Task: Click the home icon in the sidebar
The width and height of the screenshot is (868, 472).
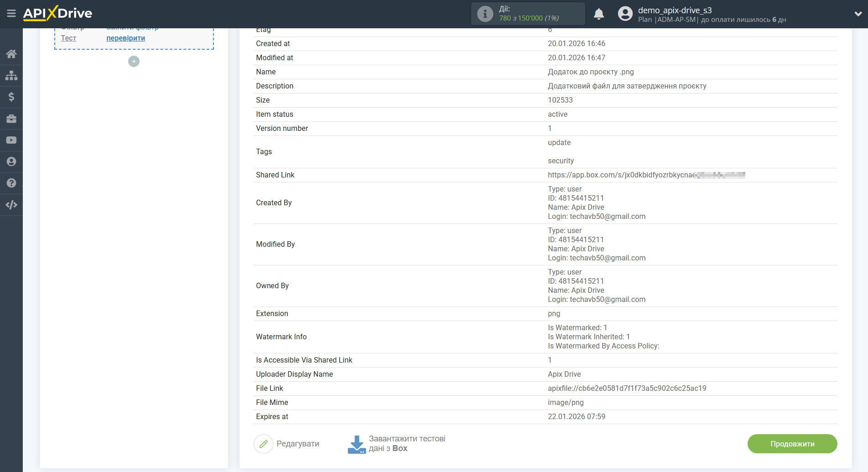Action: pos(11,54)
